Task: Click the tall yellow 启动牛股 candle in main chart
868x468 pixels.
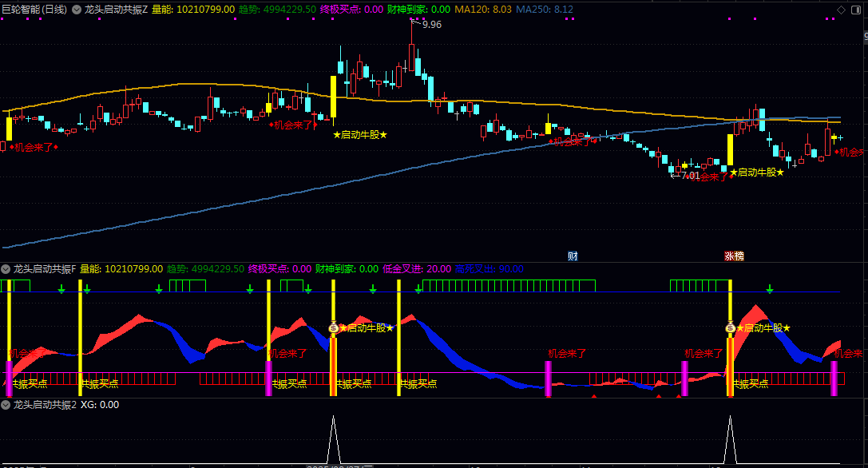Action: pos(333,97)
